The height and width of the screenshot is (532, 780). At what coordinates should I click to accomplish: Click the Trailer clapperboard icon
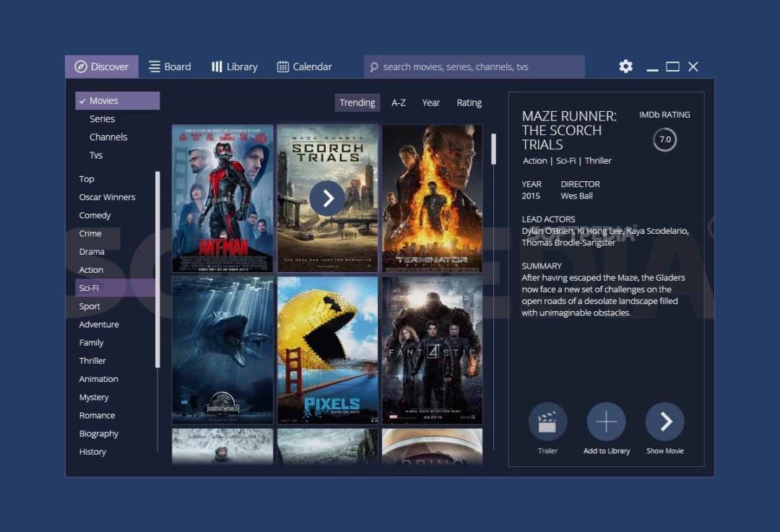click(x=547, y=422)
